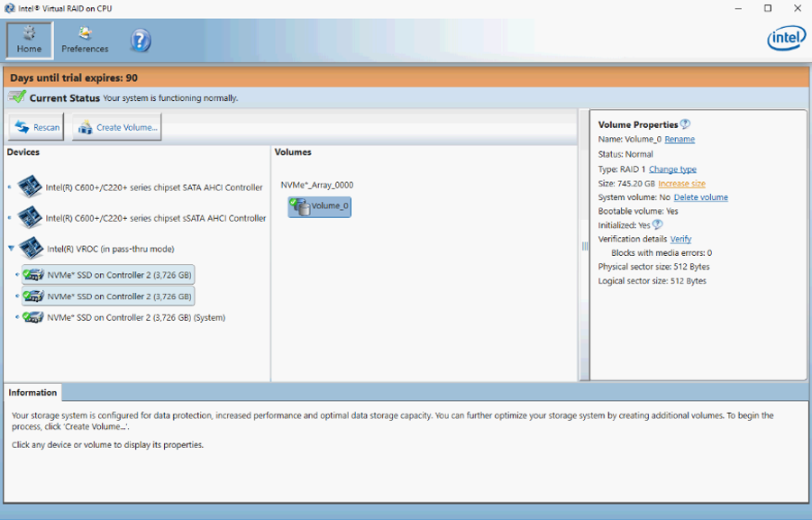Click the Increase size link
Image resolution: width=812 pixels, height=520 pixels.
click(x=681, y=184)
